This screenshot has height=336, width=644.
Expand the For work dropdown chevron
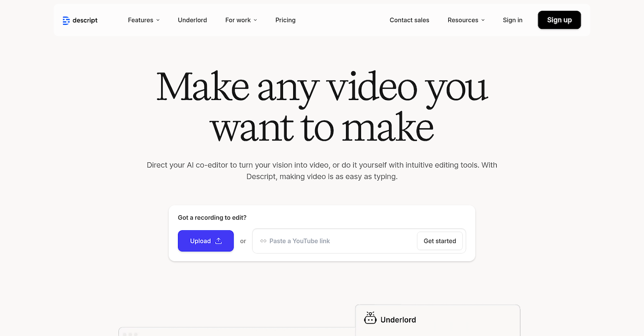255,20
